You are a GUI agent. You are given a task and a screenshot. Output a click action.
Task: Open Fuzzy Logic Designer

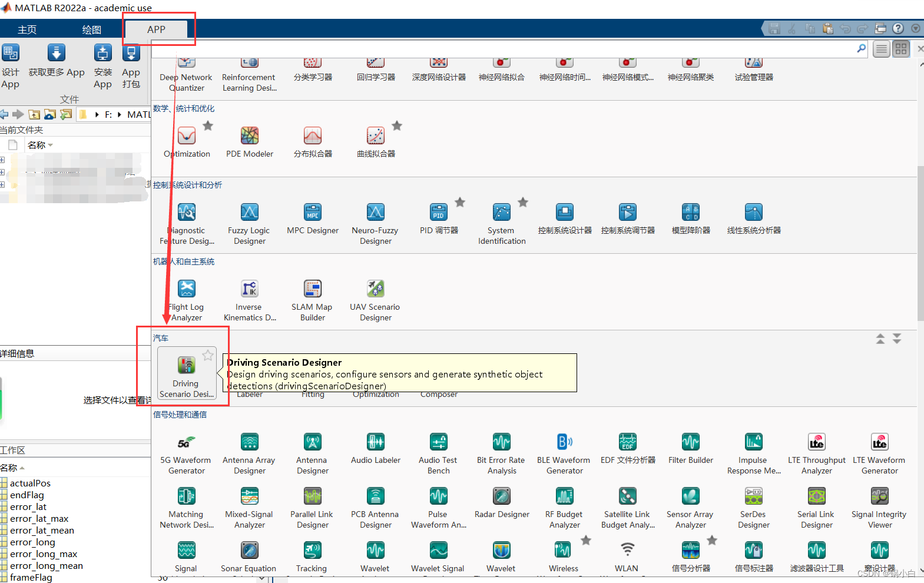pyautogui.click(x=250, y=224)
